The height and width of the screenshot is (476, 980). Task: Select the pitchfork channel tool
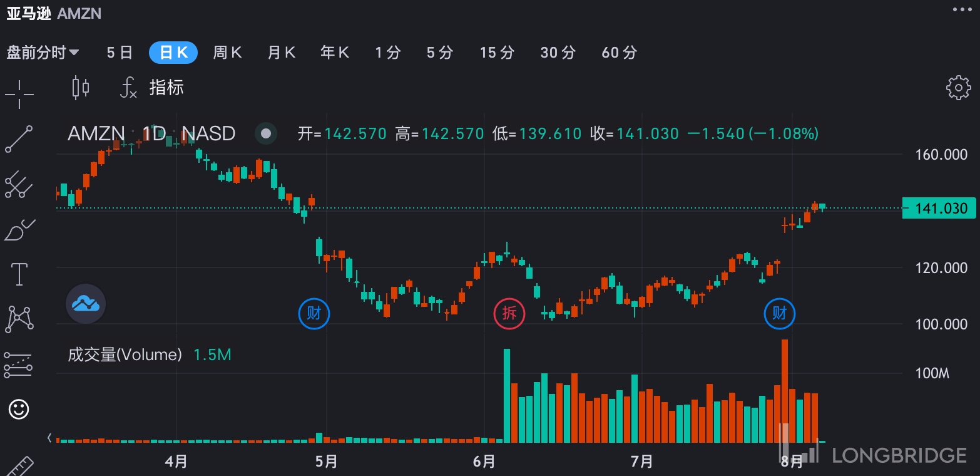click(x=19, y=184)
